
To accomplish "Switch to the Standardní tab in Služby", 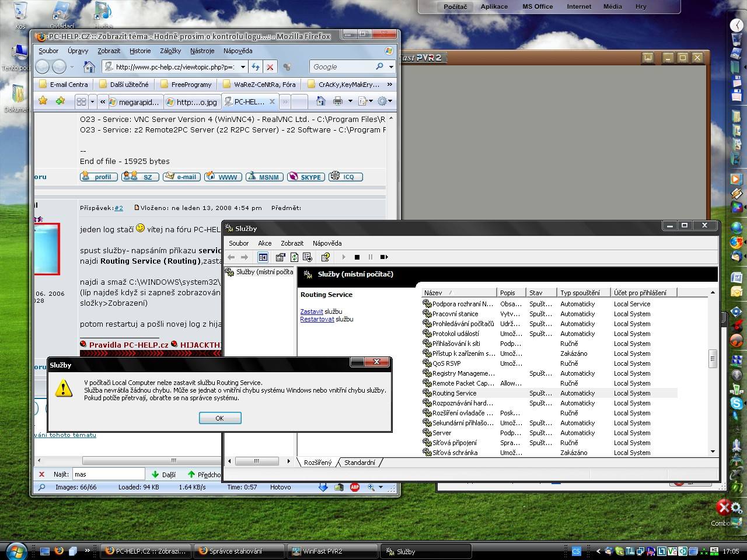I will (x=359, y=463).
